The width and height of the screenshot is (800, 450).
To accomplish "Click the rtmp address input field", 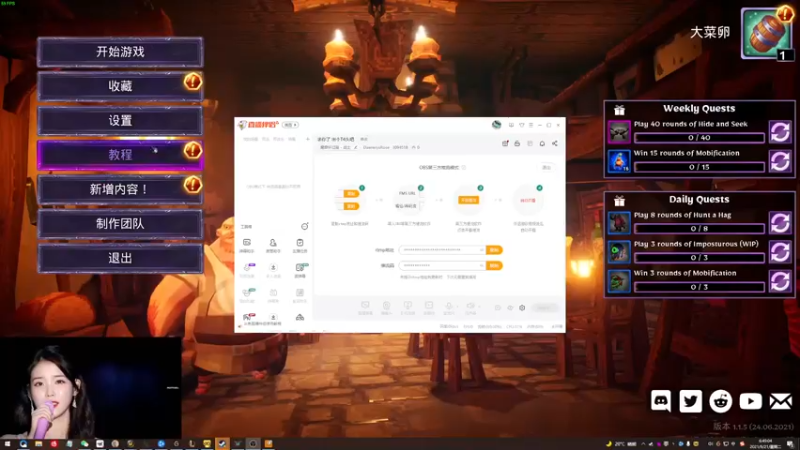I will point(442,250).
